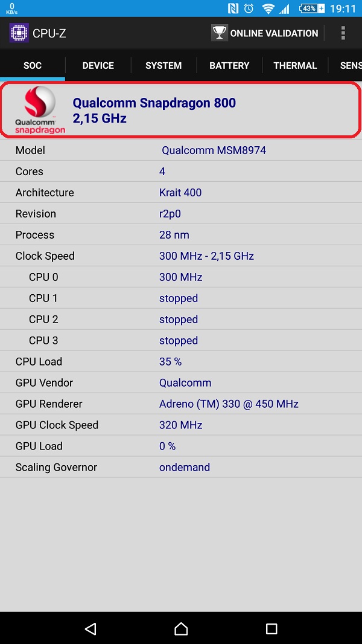Select the SOC tab
The width and height of the screenshot is (362, 644).
pos(33,65)
